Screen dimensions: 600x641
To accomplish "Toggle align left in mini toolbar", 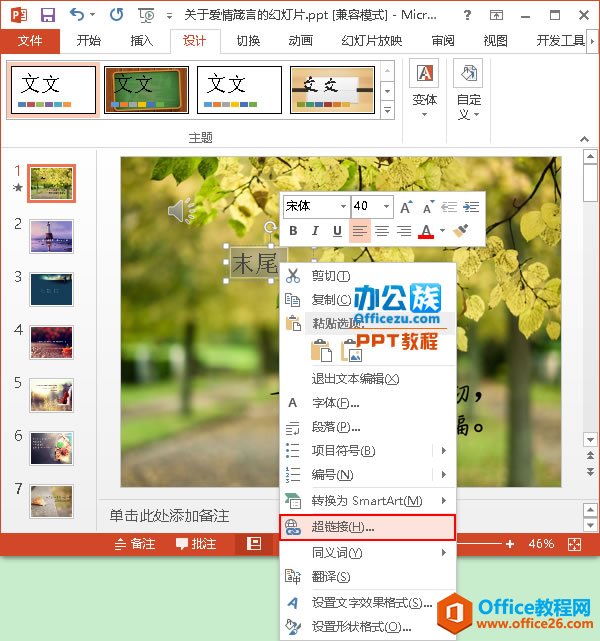I will [360, 231].
